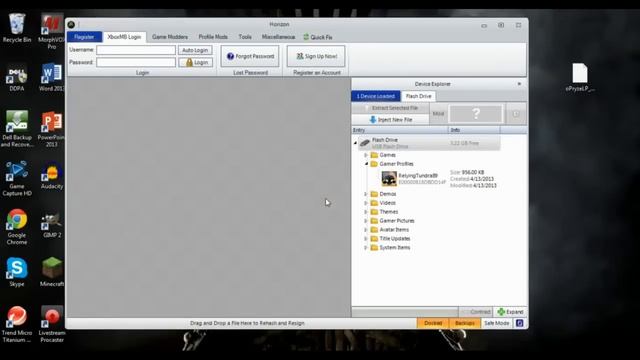Image resolution: width=640 pixels, height=360 pixels.
Task: Click the Quick Fix refresh icon
Action: pos(306,37)
